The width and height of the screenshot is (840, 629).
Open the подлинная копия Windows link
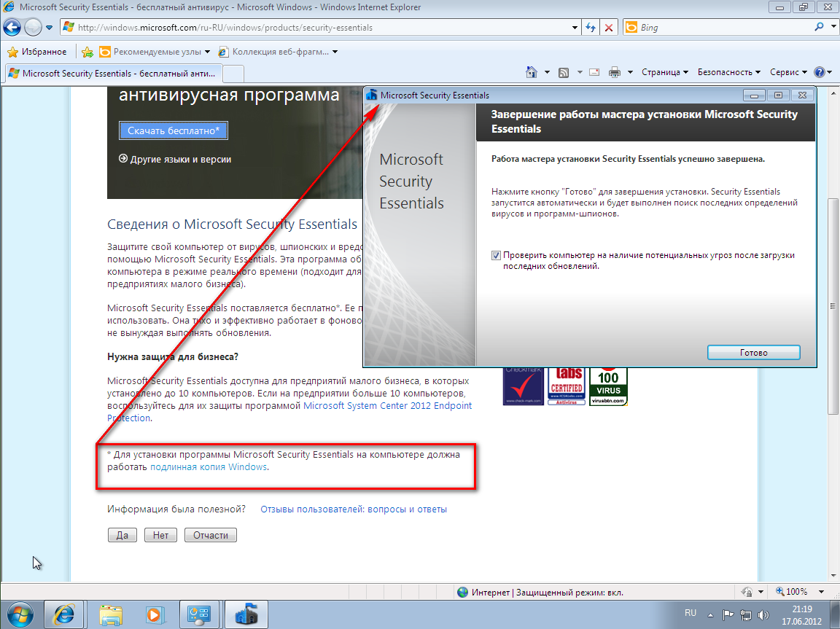[x=209, y=466]
